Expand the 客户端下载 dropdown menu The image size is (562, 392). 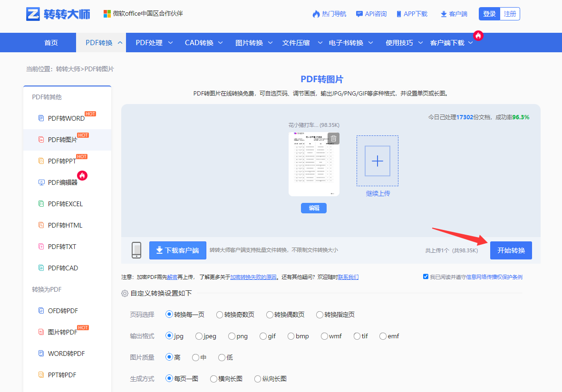tap(471, 43)
